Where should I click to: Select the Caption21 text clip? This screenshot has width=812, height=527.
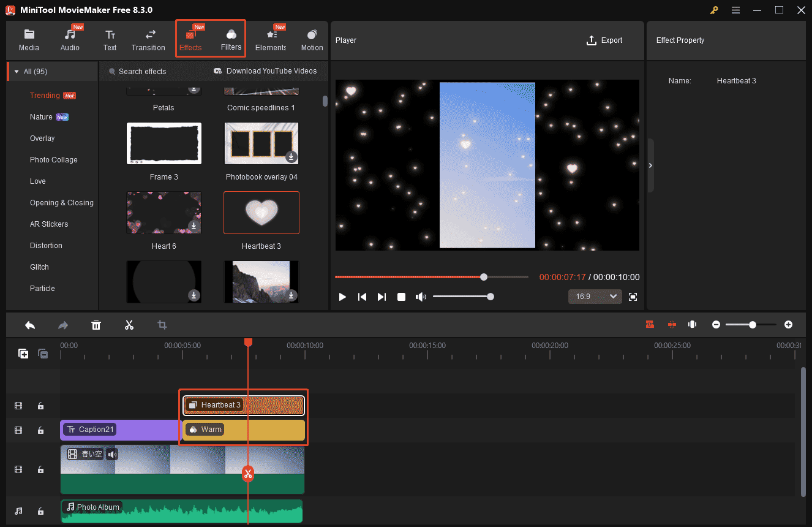121,430
